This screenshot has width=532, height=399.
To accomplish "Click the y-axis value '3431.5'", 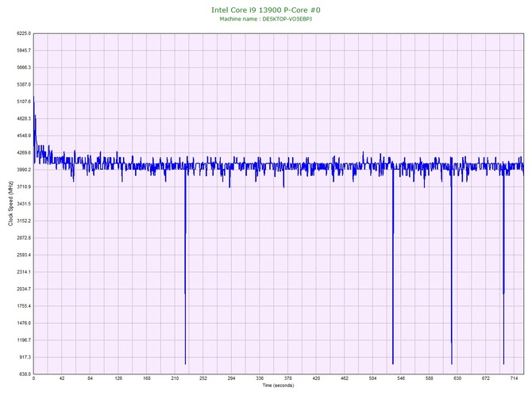I will click(24, 204).
